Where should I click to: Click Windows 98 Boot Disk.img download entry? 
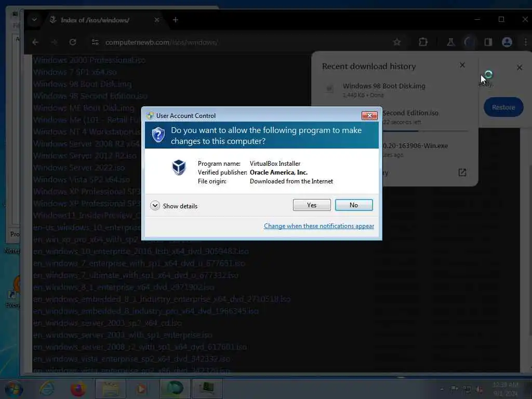[x=394, y=90]
